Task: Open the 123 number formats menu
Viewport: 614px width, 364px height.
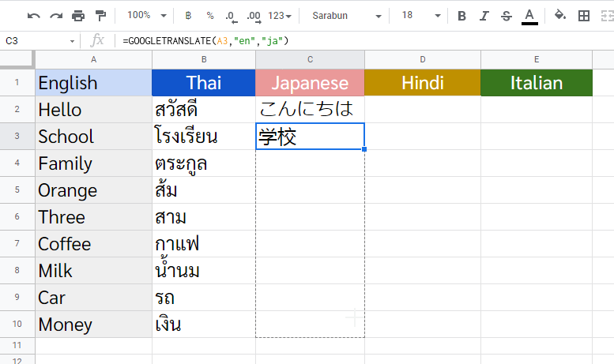Action: click(x=280, y=16)
